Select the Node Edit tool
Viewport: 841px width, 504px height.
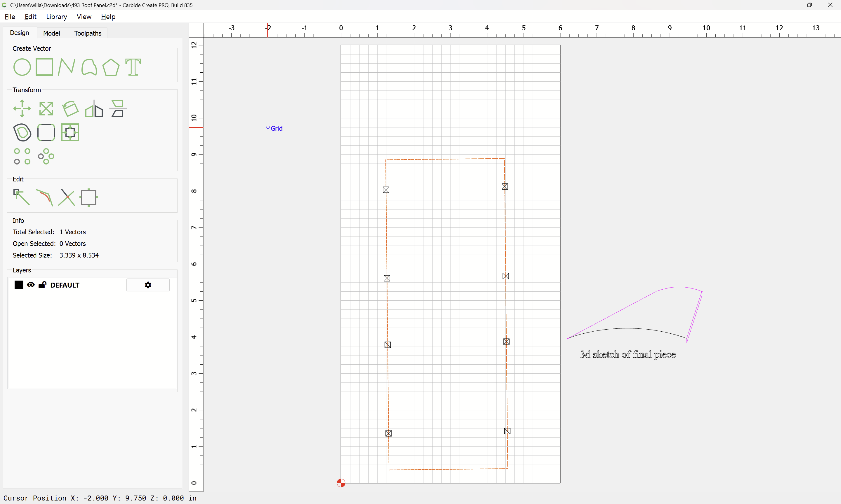21,197
